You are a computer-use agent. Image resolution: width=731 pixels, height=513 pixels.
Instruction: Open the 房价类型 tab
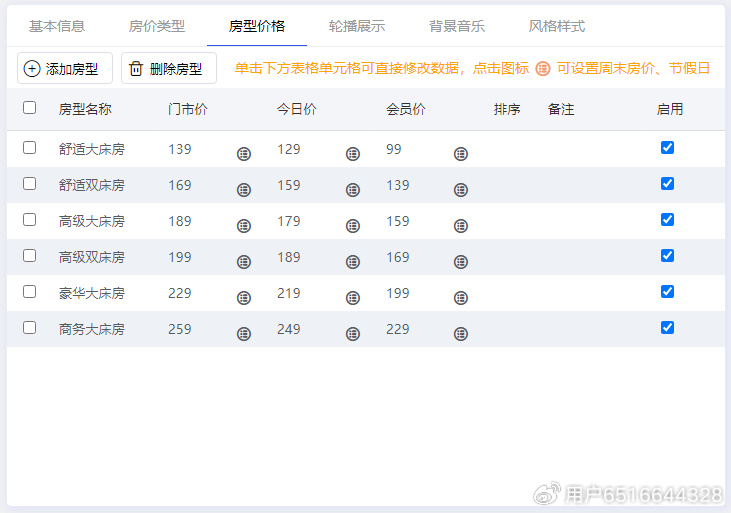(157, 26)
